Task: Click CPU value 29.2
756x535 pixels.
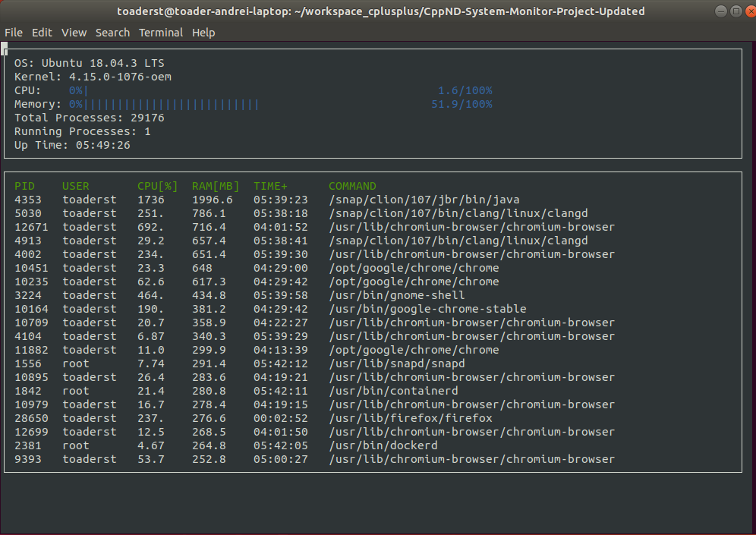Action: click(x=151, y=241)
